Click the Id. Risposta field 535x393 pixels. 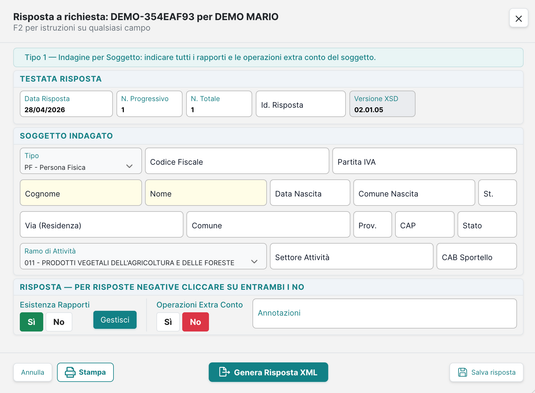click(301, 104)
